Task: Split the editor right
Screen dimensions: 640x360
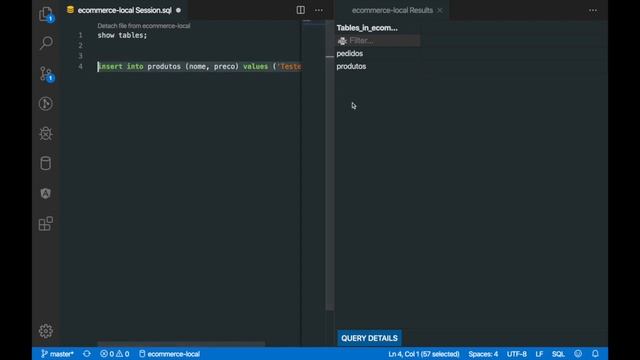Action: (x=300, y=10)
